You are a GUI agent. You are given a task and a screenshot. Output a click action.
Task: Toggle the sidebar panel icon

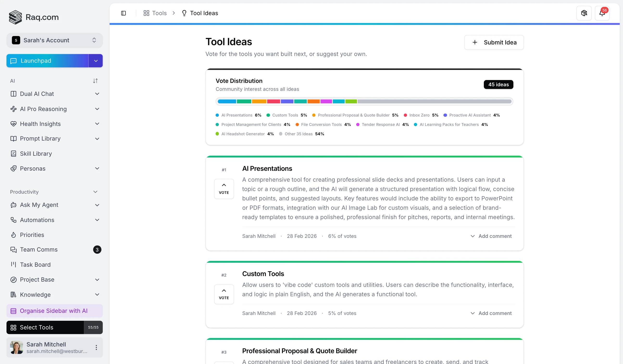[x=123, y=13]
